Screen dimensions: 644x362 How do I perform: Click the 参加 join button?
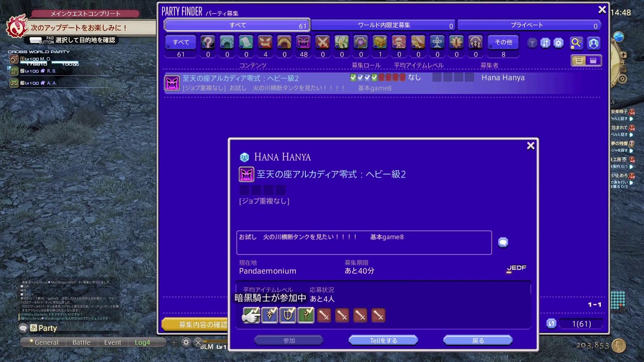click(x=289, y=340)
